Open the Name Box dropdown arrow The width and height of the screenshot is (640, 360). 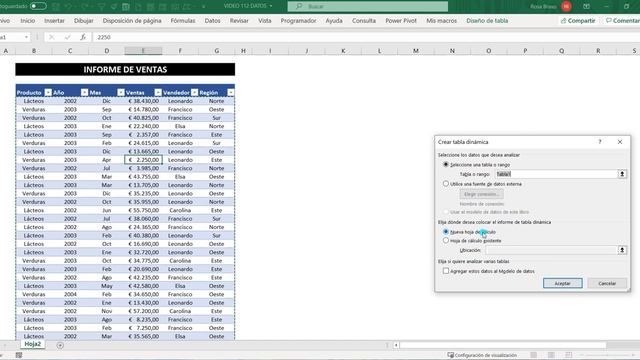(x=27, y=37)
